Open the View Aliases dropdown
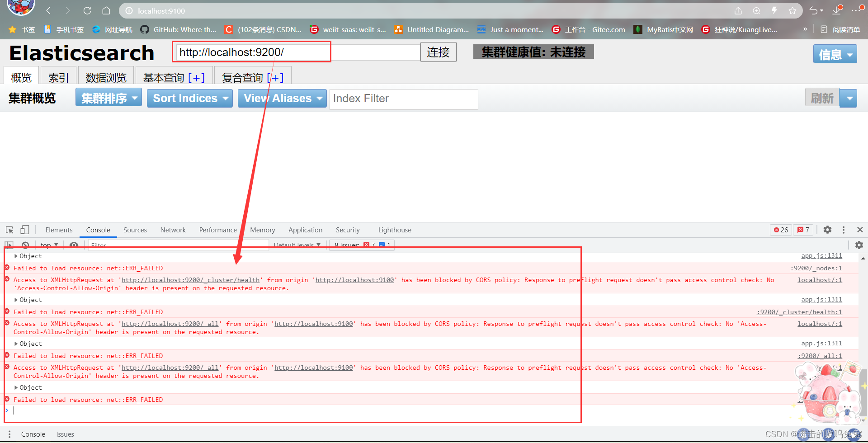The height and width of the screenshot is (443, 868). coord(283,98)
